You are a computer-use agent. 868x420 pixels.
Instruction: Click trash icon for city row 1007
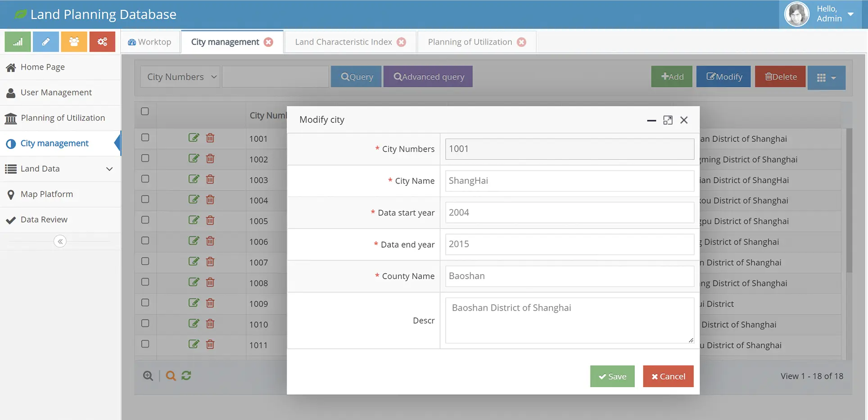(210, 262)
